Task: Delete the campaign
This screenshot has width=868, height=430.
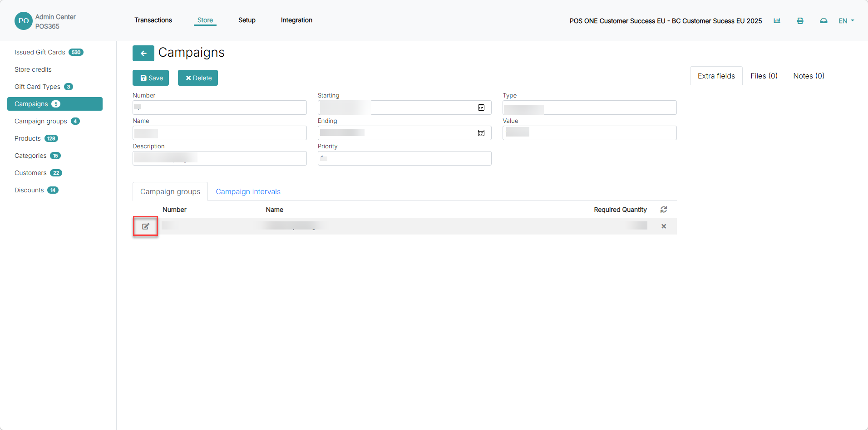Action: tap(198, 78)
